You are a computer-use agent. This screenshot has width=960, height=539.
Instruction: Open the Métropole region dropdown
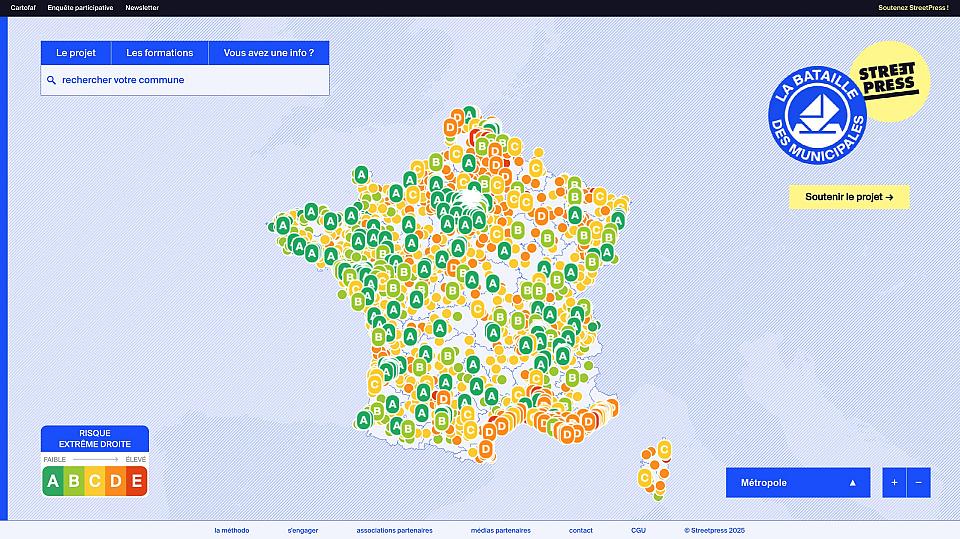[797, 483]
